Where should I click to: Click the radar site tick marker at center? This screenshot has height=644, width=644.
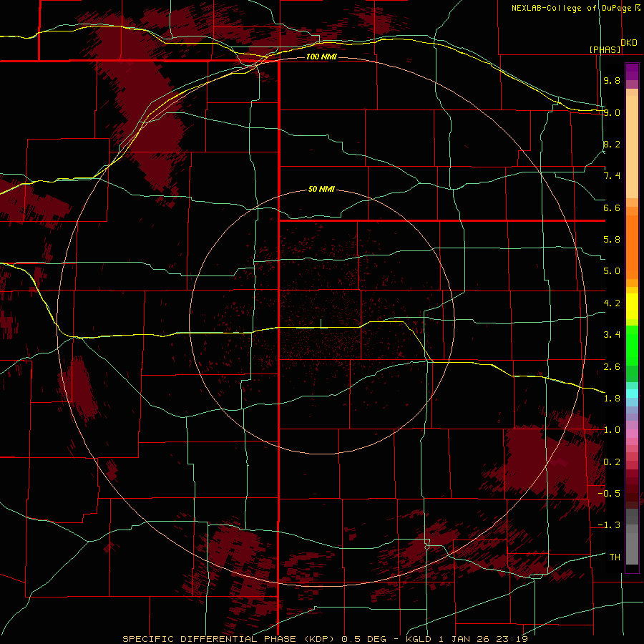tap(321, 323)
